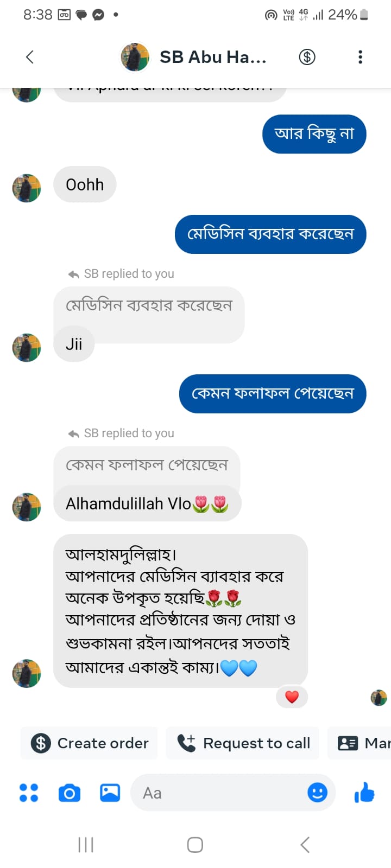
Task: Tap the Create order button
Action: (x=90, y=743)
